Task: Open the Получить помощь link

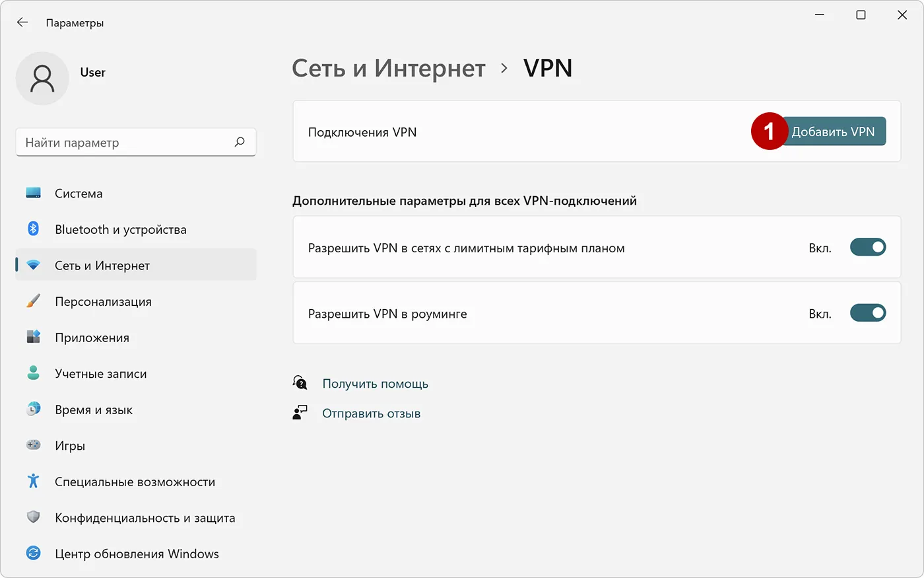Action: coord(375,382)
